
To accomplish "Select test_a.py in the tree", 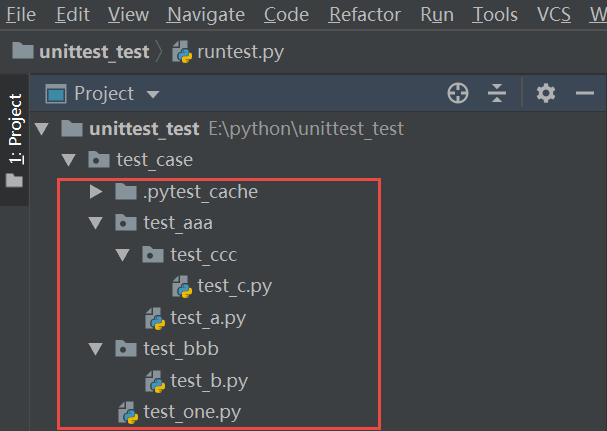I will point(209,318).
